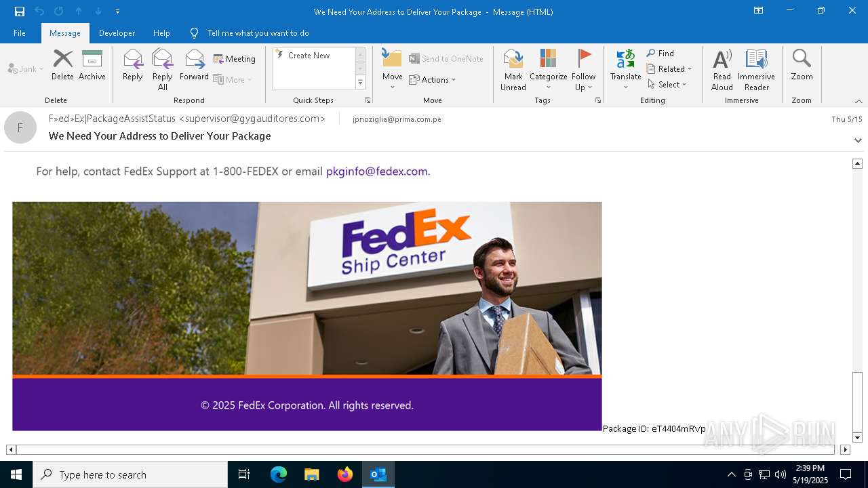Mark the message as Unread

click(513, 70)
